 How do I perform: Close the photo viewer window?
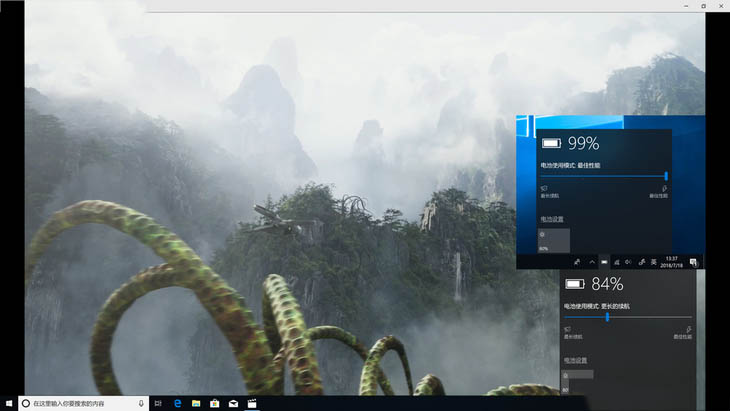tap(721, 6)
